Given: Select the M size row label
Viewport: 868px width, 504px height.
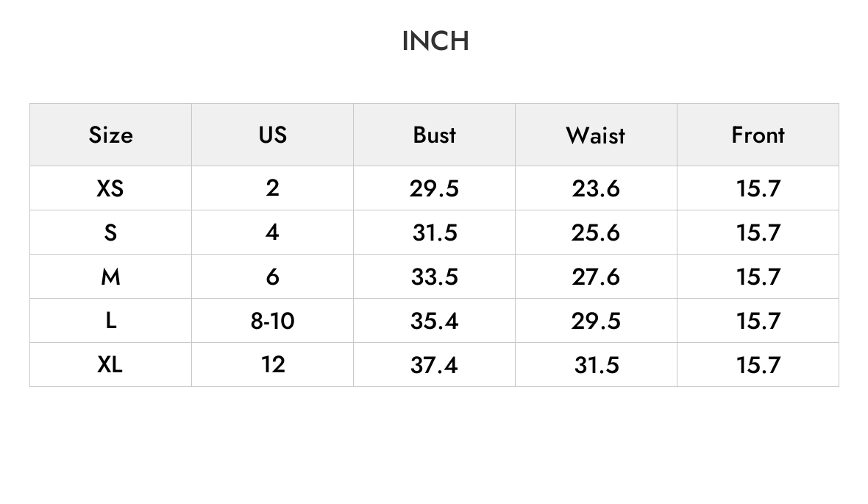Looking at the screenshot, I should pyautogui.click(x=111, y=277).
